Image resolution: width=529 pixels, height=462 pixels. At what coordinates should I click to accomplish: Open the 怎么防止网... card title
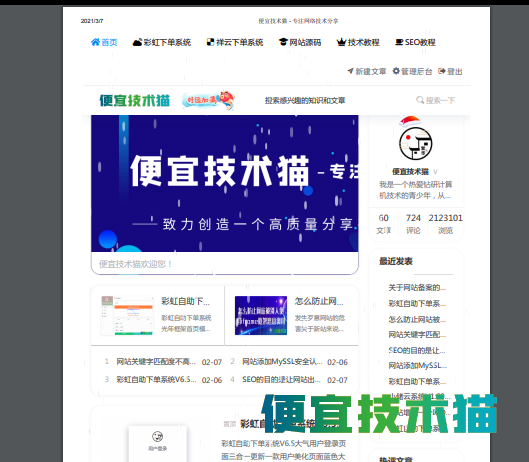point(319,301)
